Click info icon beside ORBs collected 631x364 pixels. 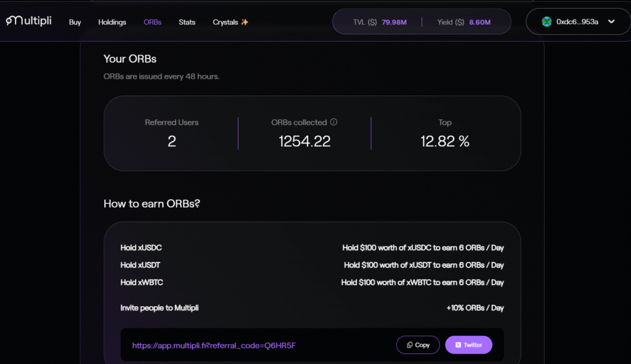point(333,123)
